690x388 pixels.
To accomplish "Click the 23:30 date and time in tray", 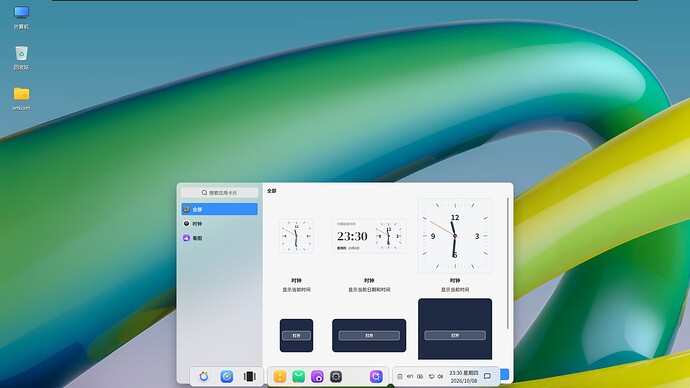I will tap(464, 377).
